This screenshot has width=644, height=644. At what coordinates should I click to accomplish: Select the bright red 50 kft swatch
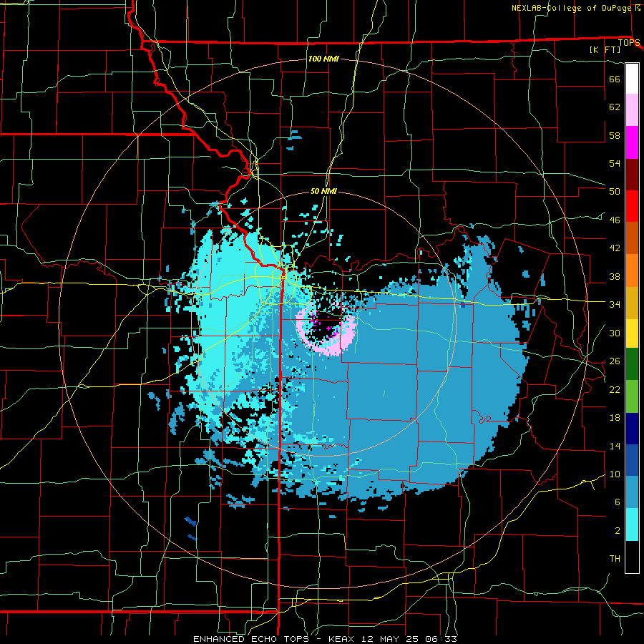pyautogui.click(x=632, y=206)
